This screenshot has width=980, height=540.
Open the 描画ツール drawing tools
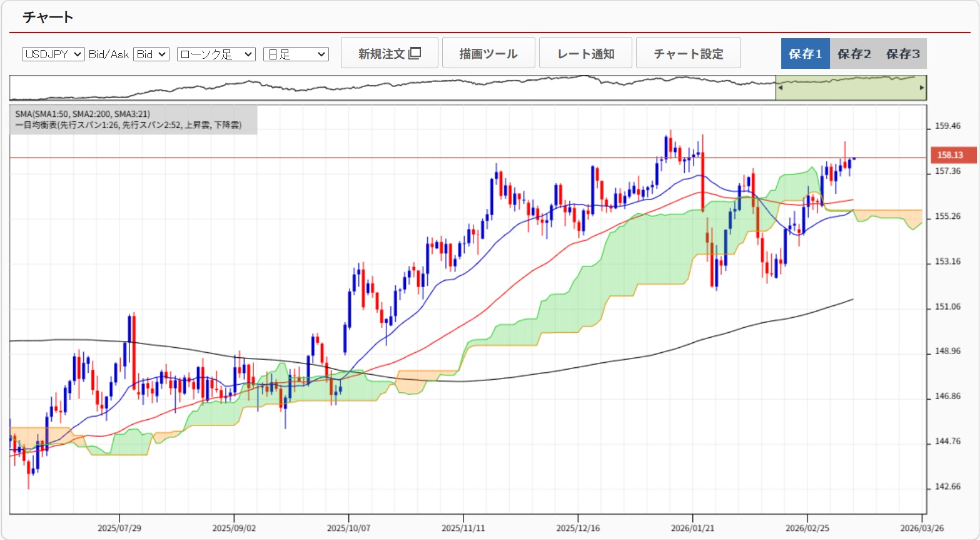(488, 53)
